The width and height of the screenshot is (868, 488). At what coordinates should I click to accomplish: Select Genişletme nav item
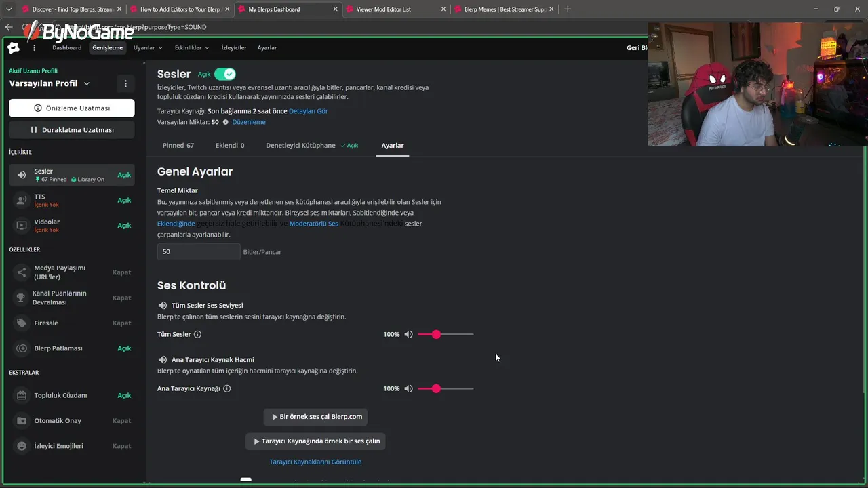(x=108, y=48)
